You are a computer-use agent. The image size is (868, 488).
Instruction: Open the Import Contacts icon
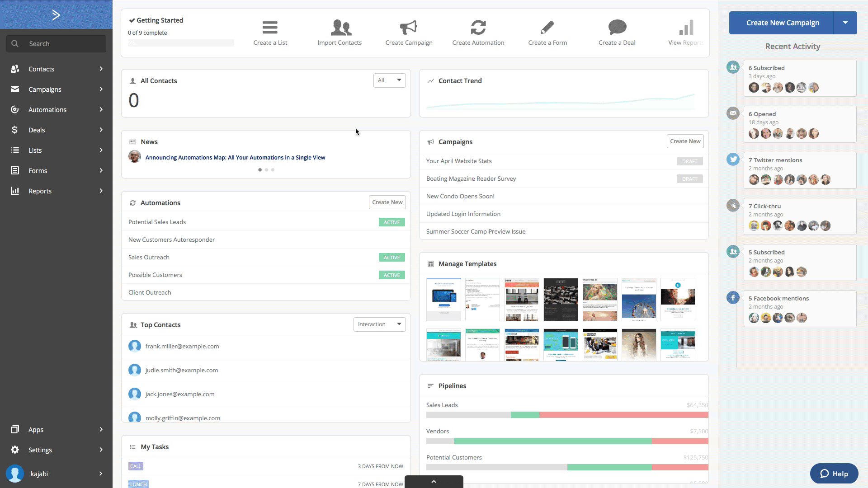click(x=340, y=28)
